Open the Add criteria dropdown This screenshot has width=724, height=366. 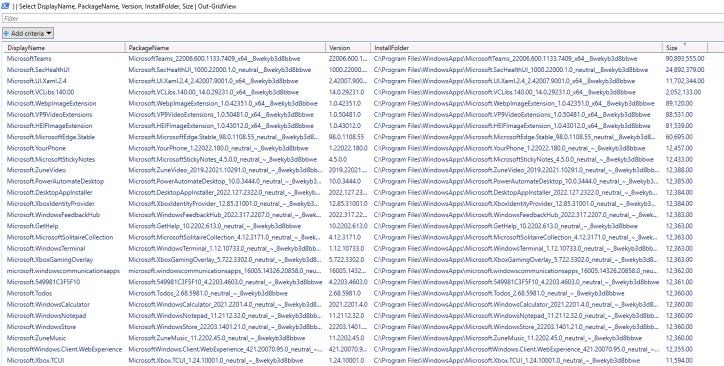(28, 33)
